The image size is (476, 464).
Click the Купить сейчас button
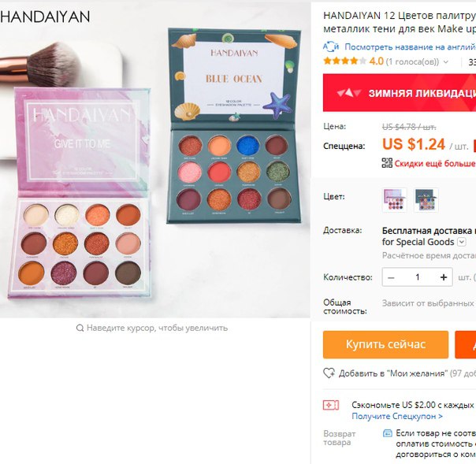pos(385,344)
